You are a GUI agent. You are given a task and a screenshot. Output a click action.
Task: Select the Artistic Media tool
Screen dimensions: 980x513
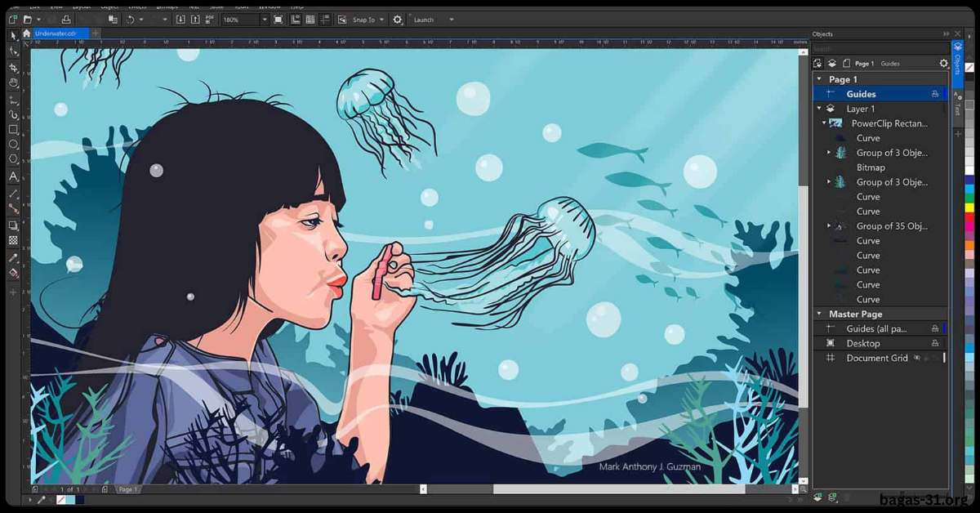(x=13, y=114)
